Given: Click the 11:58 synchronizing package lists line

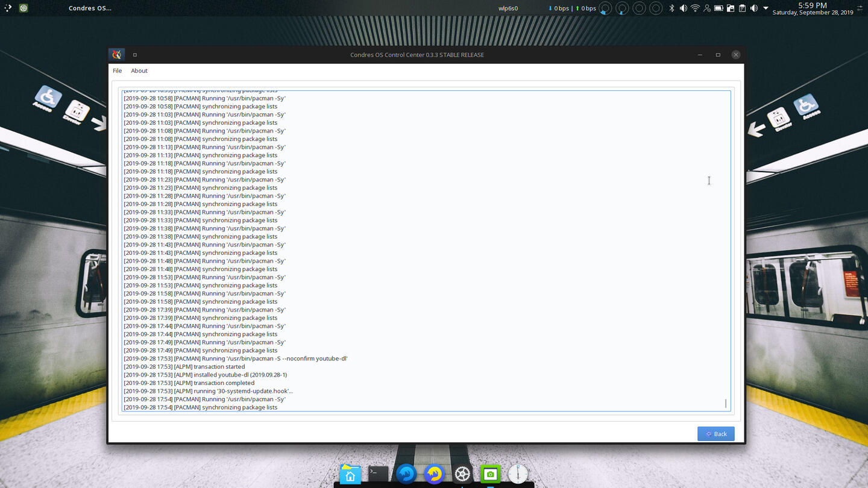Looking at the screenshot, I should [x=200, y=301].
